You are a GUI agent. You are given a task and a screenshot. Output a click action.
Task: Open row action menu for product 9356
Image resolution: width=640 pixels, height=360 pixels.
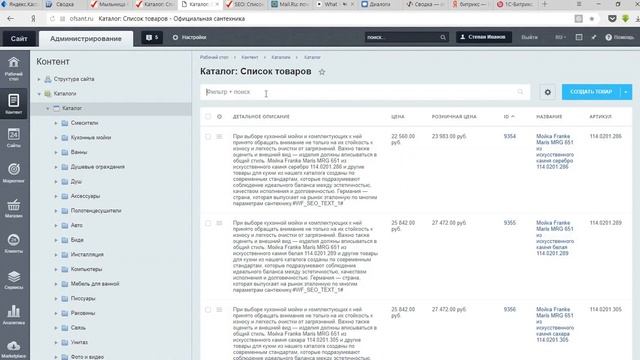pos(219,310)
